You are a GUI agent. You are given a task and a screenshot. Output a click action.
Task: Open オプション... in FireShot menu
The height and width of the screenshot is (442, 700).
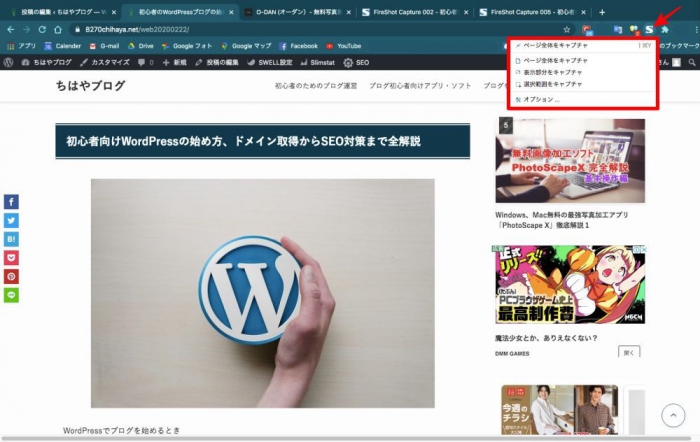[x=583, y=100]
